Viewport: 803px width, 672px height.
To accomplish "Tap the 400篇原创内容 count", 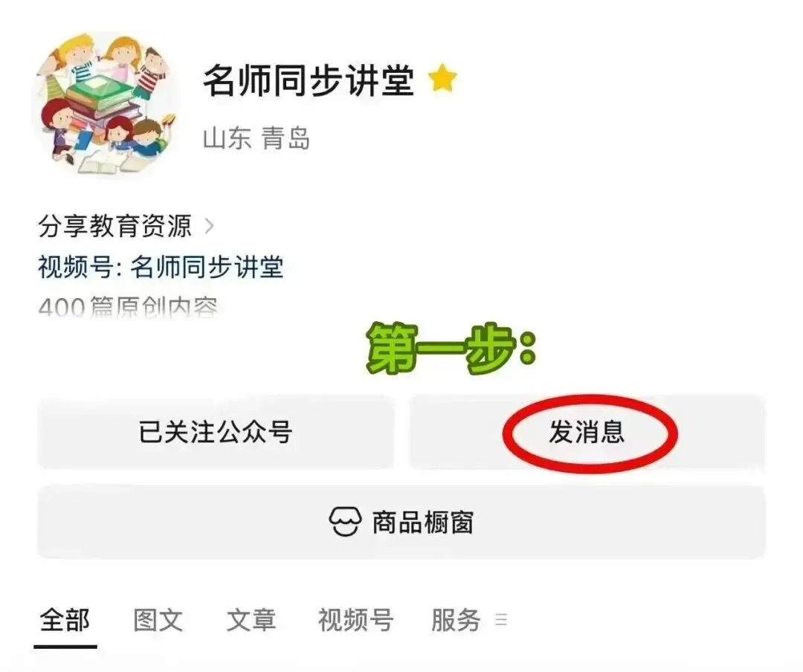I will click(x=128, y=306).
